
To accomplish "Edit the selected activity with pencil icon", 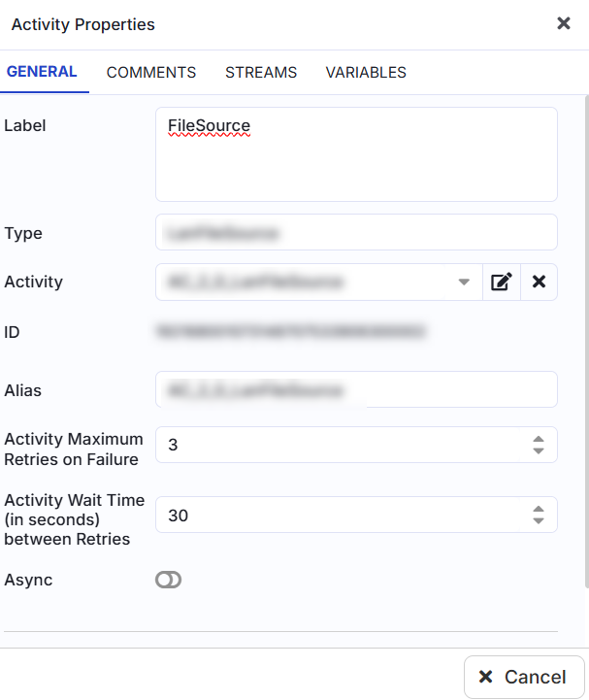I will pyautogui.click(x=502, y=283).
